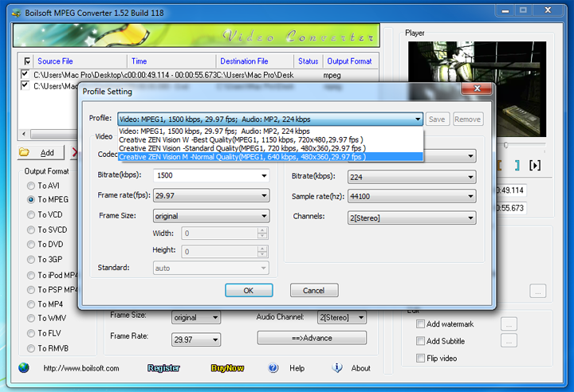The image size is (574, 392).
Task: Click the Help question mark icon
Action: 273,368
